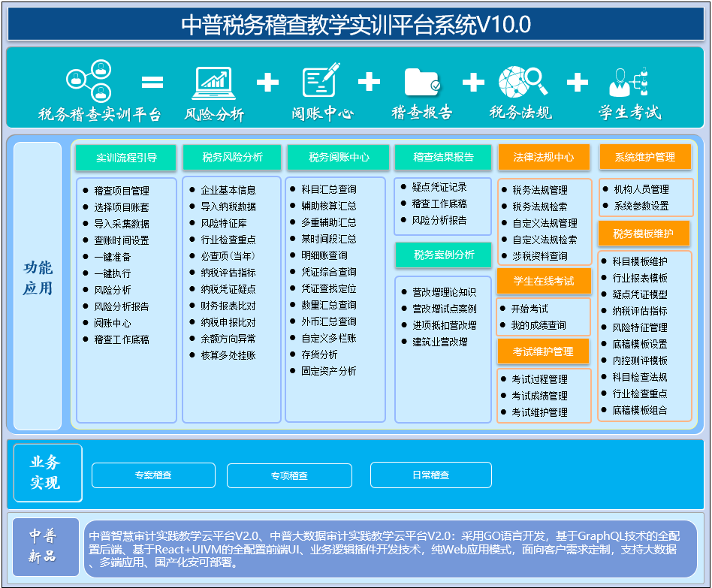
Task: Click the 日常稽查 button
Action: (x=431, y=475)
